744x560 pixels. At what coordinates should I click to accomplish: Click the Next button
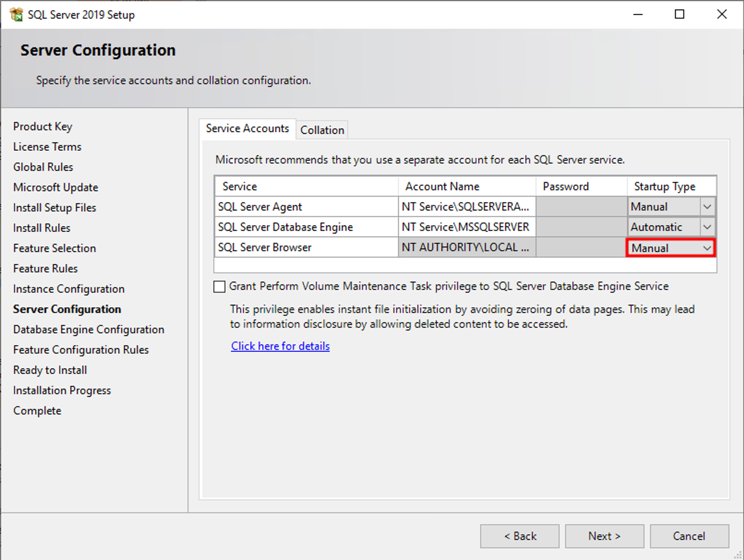[604, 536]
